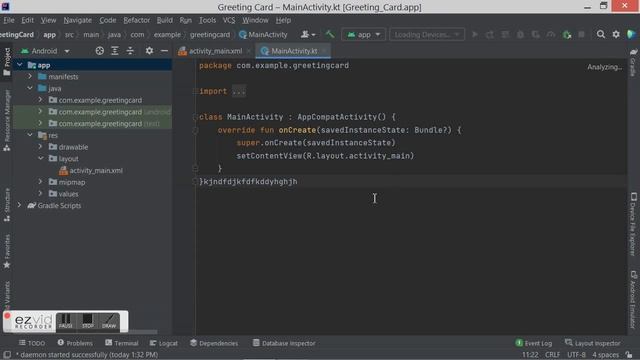Click the UTF-8 encoding status
Viewport: 640px width, 360px height.
[576, 355]
